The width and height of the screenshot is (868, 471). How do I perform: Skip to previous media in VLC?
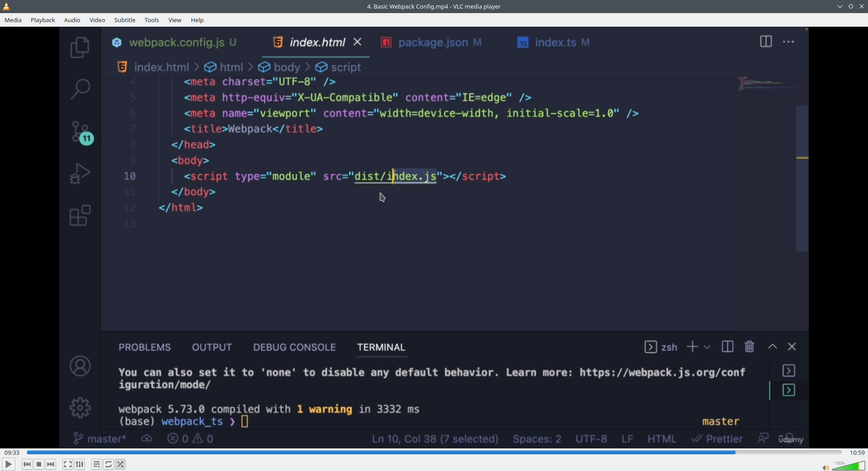tap(27, 464)
